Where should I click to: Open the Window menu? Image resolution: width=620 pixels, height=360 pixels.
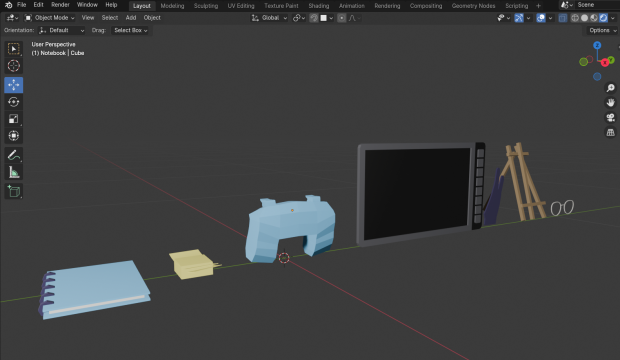(87, 5)
